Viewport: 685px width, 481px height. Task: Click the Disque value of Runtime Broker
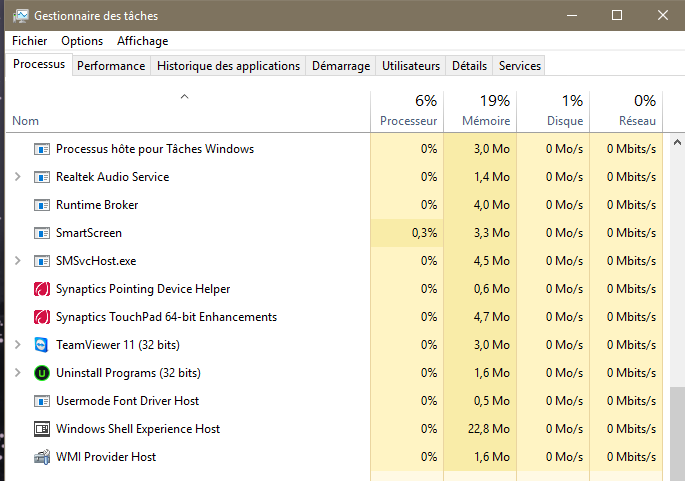[x=564, y=205]
